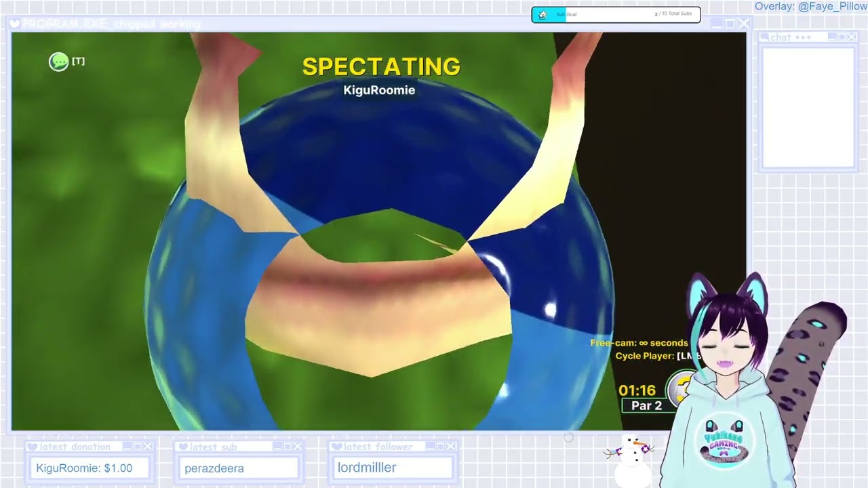Screen dimensions: 868x488
Task: Click the heart icon beside latest donation
Action: point(32,447)
